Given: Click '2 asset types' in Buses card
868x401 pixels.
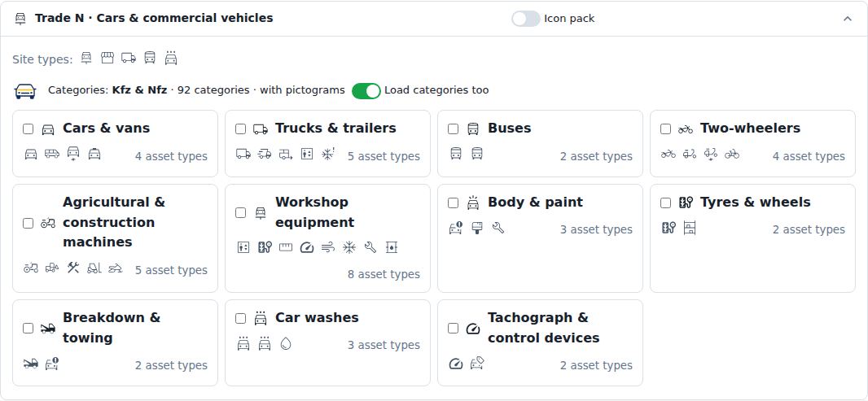Looking at the screenshot, I should tap(596, 156).
